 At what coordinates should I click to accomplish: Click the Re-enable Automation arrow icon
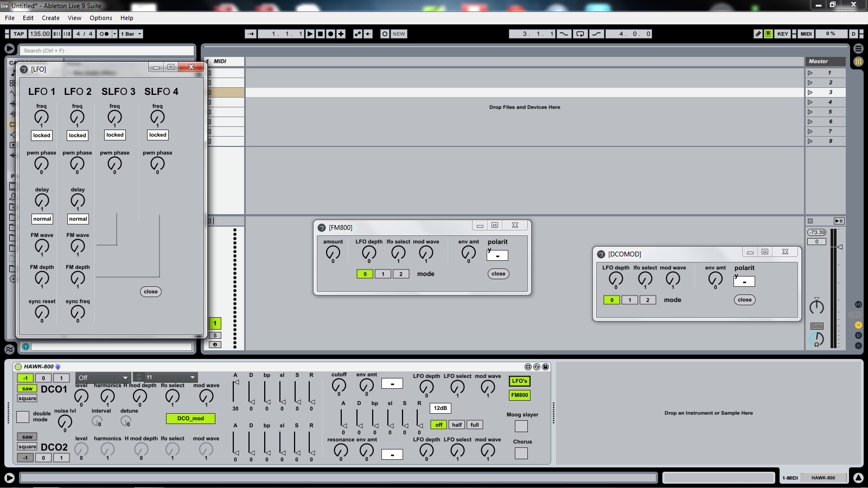368,34
